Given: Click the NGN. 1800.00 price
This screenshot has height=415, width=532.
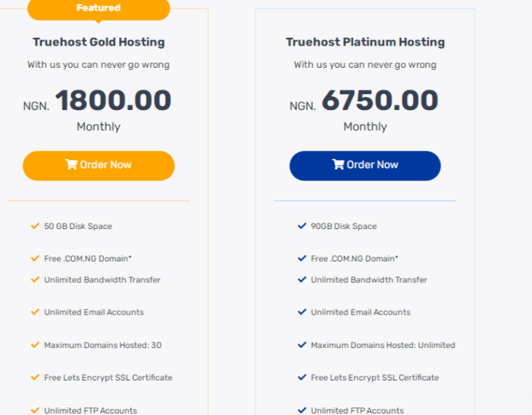Looking at the screenshot, I should coord(97,102).
